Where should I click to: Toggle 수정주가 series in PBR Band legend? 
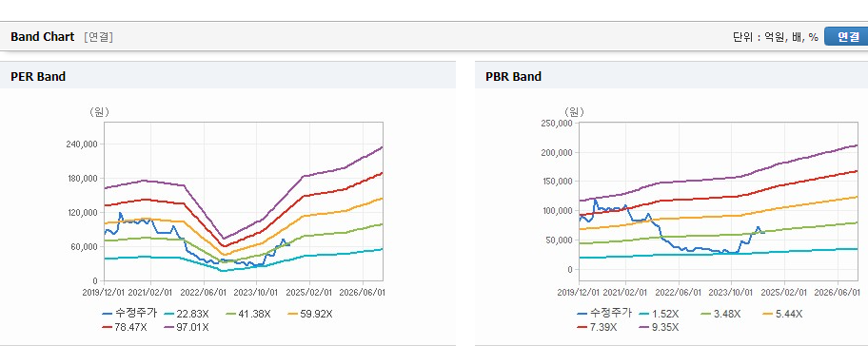click(604, 314)
